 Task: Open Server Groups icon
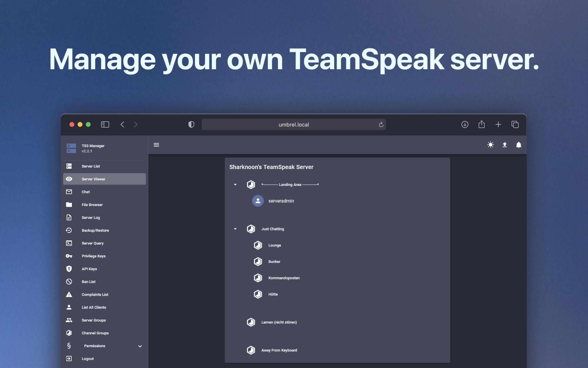point(69,320)
